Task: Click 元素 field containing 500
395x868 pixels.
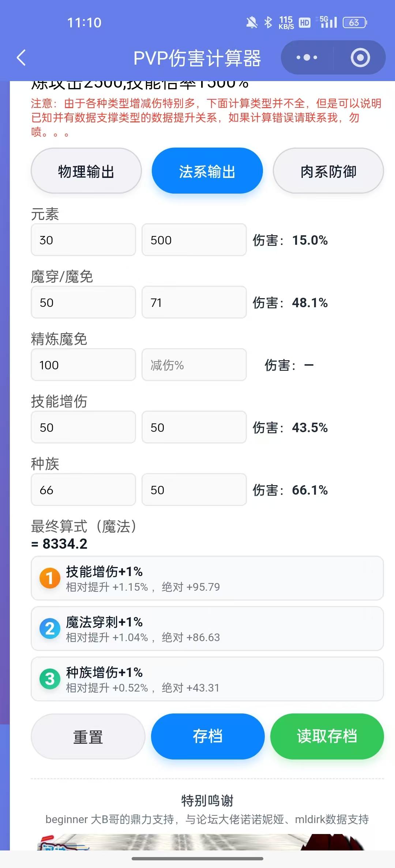Action: (x=194, y=240)
